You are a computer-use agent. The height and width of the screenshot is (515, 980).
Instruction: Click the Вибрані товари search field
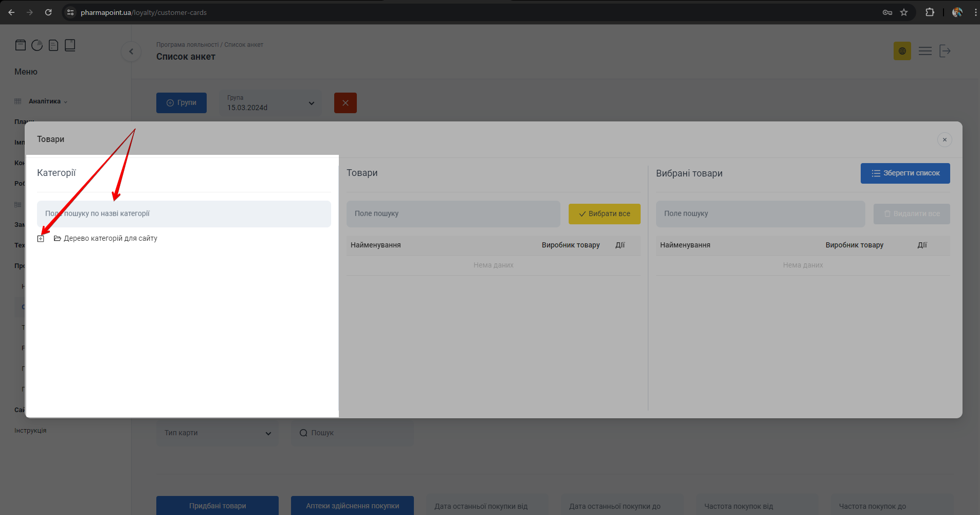[760, 214]
